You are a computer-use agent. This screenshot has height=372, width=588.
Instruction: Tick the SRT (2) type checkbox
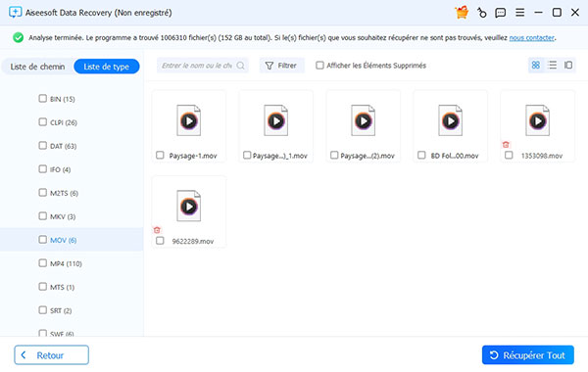[42, 310]
